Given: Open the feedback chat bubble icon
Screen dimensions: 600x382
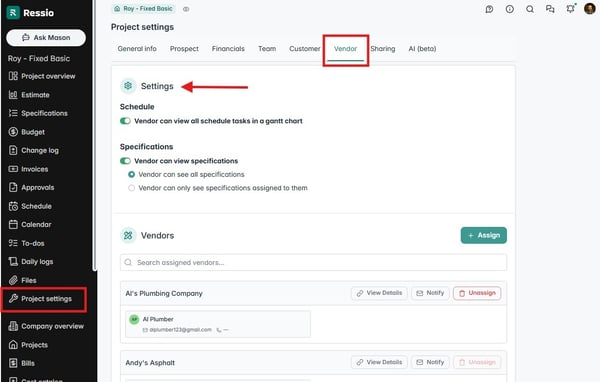Looking at the screenshot, I should 489,9.
